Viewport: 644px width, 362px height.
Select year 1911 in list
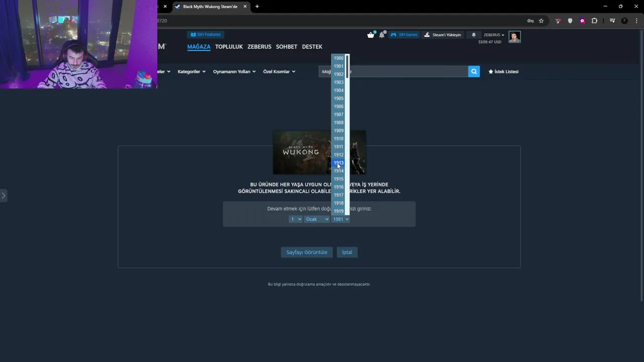(339, 147)
